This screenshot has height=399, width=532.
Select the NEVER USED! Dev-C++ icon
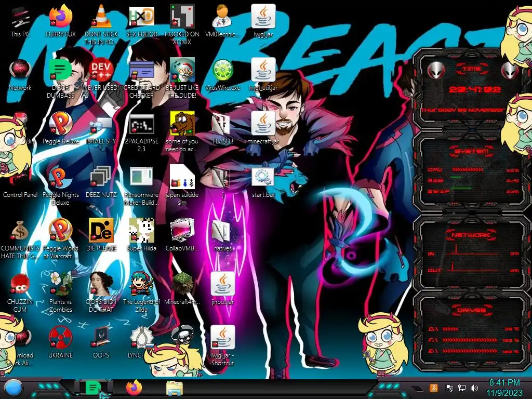coord(101,70)
